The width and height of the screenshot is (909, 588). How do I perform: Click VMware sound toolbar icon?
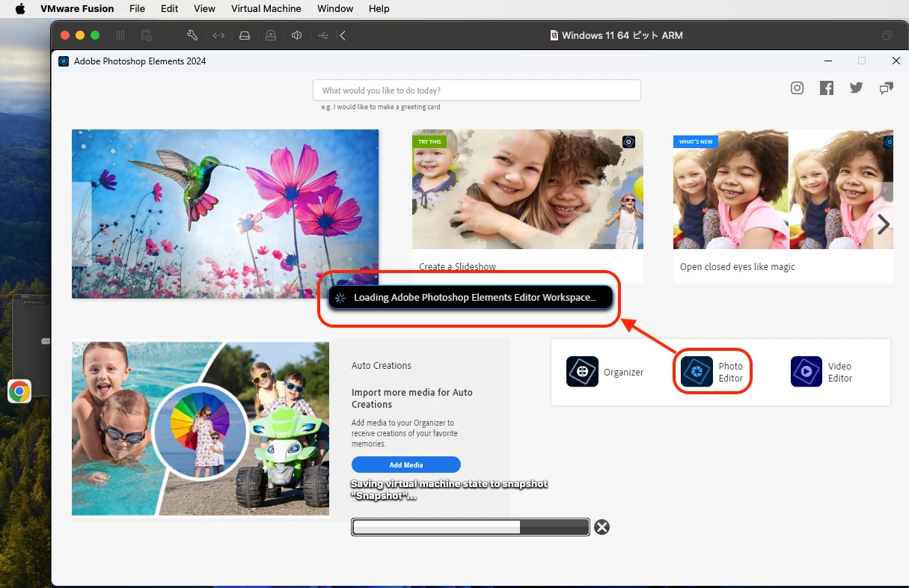click(297, 35)
